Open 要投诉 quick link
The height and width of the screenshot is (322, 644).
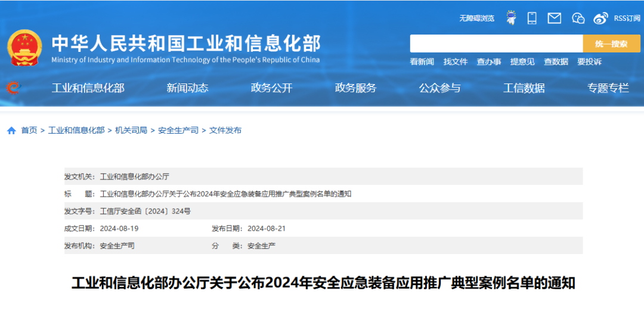(x=589, y=61)
